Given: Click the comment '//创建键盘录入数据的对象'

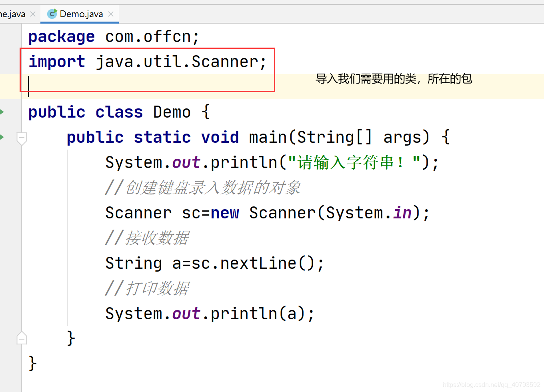Looking at the screenshot, I should (x=203, y=188).
